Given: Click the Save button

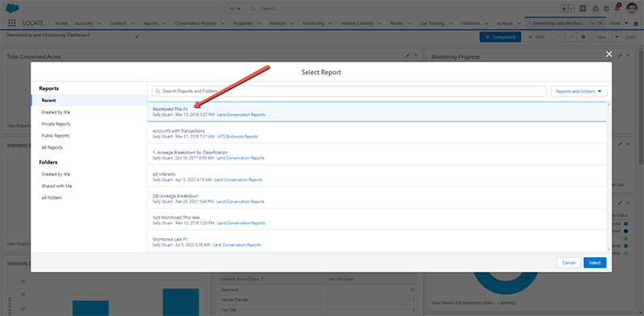Looking at the screenshot, I should [601, 37].
